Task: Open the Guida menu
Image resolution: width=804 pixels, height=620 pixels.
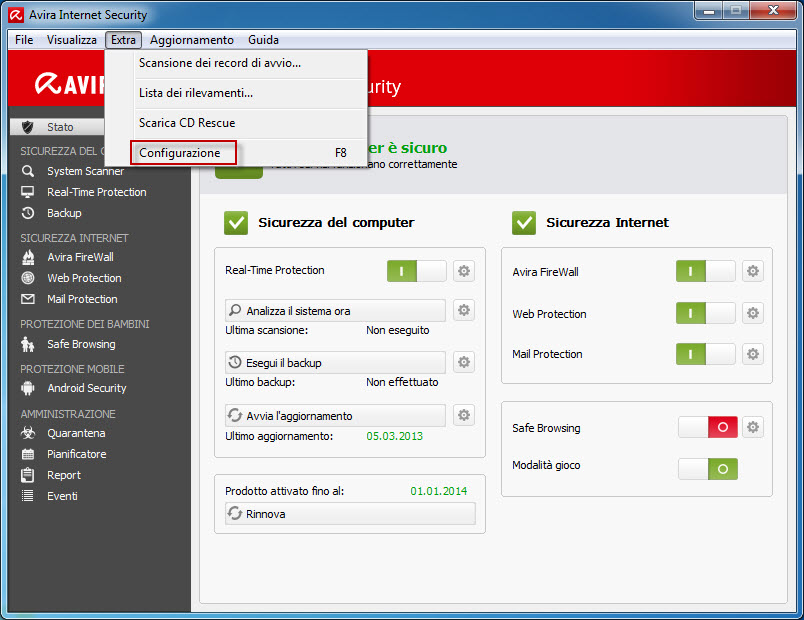Action: pyautogui.click(x=264, y=40)
